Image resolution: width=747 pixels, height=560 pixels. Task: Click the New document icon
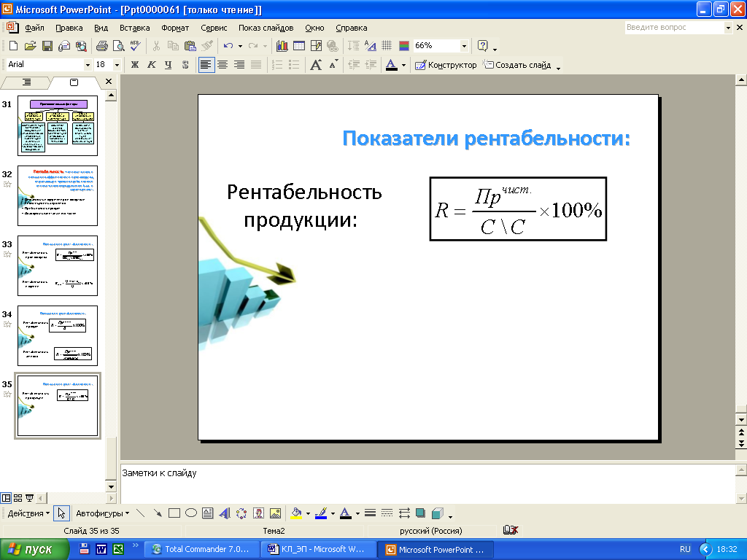tap(13, 46)
